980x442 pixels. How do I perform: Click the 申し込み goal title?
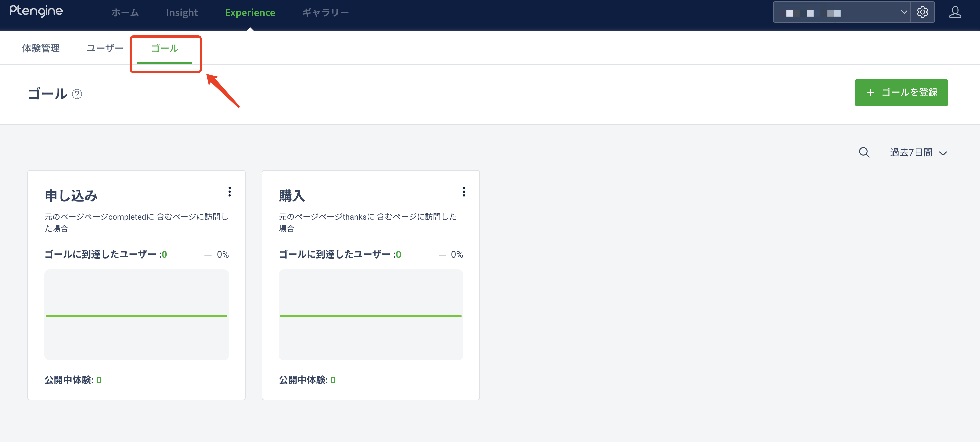(x=71, y=196)
